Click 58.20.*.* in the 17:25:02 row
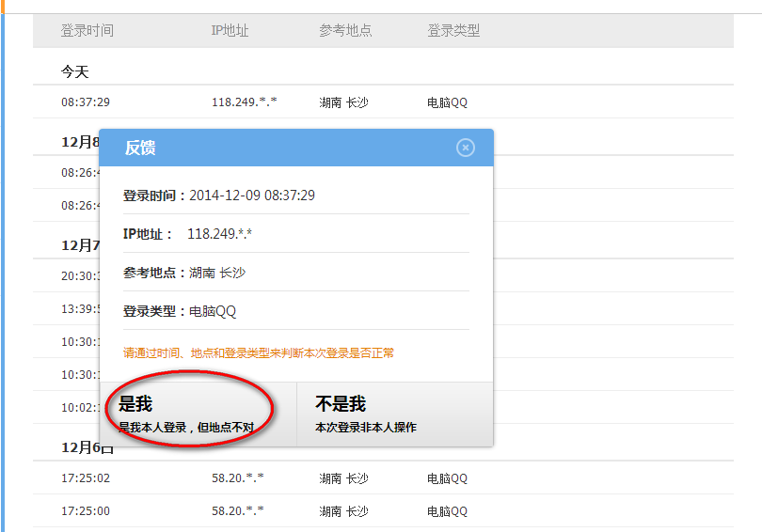 click(x=237, y=478)
